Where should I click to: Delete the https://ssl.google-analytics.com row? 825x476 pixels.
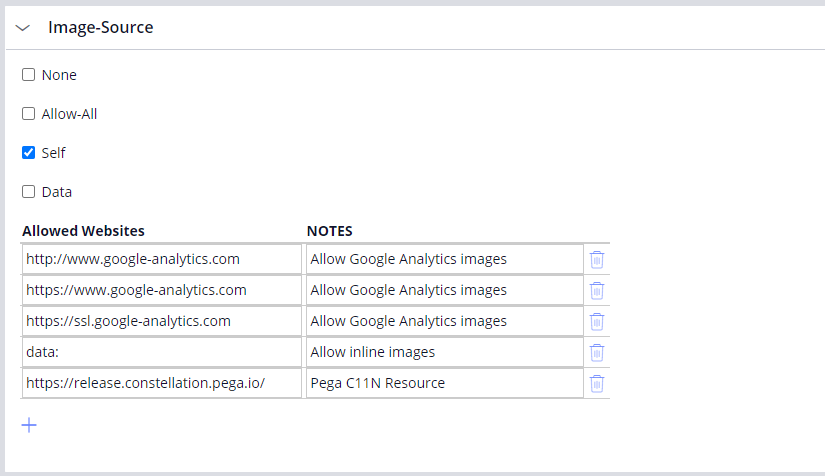[x=597, y=322]
